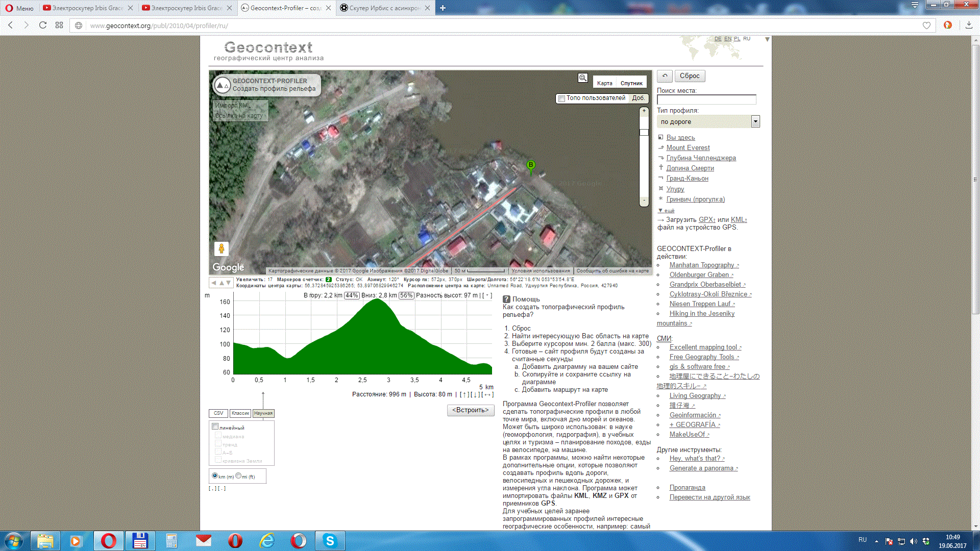
Task: Click the Windows Start button
Action: pyautogui.click(x=14, y=541)
